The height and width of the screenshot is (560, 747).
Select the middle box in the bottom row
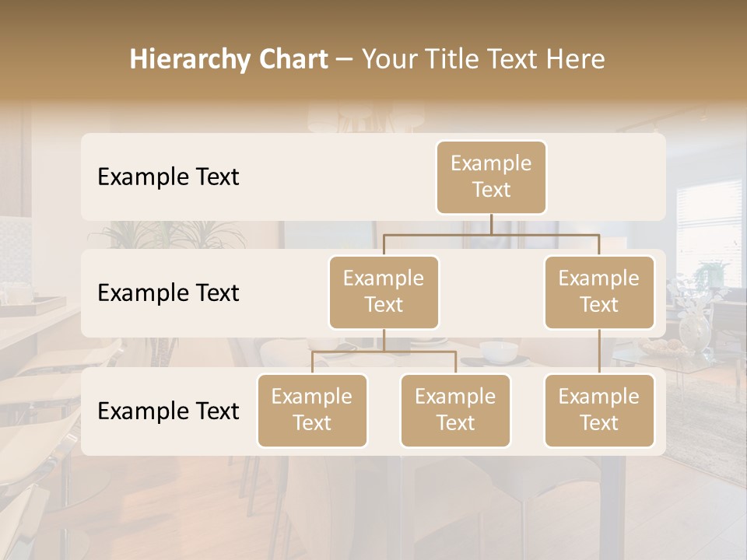[x=455, y=410]
